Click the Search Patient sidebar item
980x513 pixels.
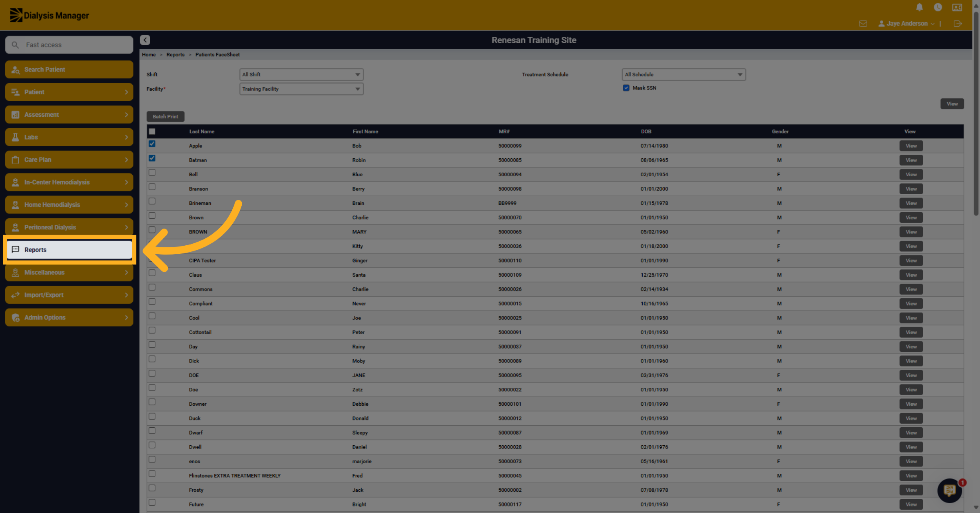69,69
